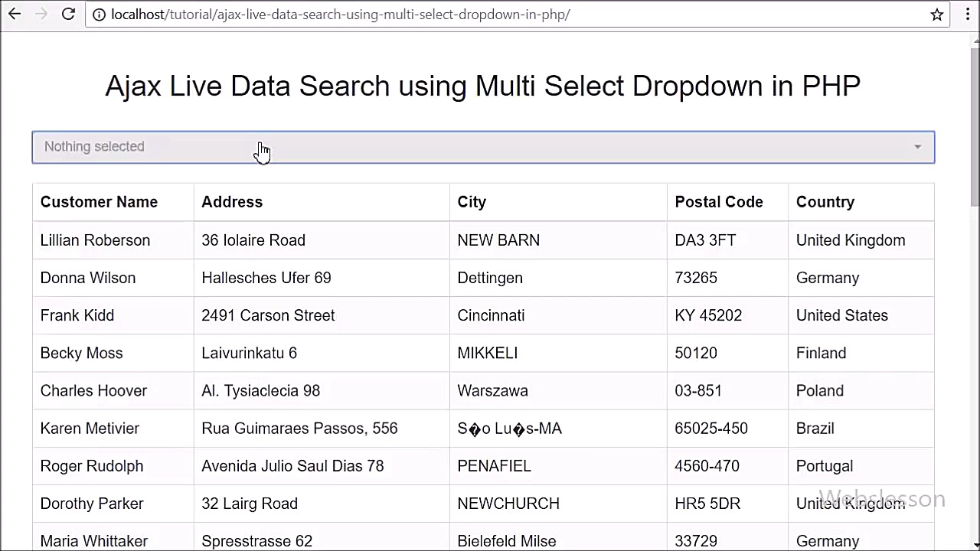Click the Country column header
980x551 pixels.
[825, 201]
